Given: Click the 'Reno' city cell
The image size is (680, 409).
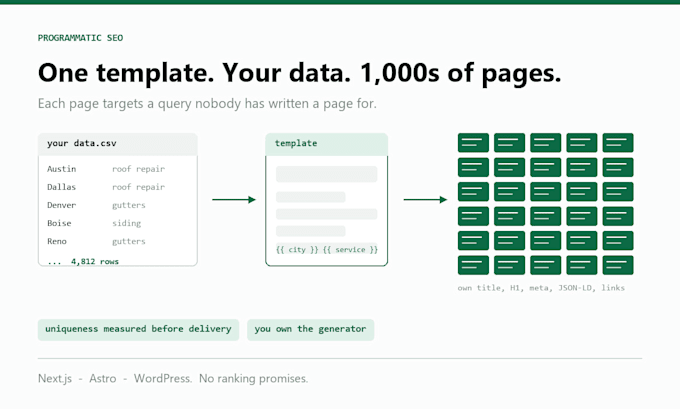Looking at the screenshot, I should (57, 241).
